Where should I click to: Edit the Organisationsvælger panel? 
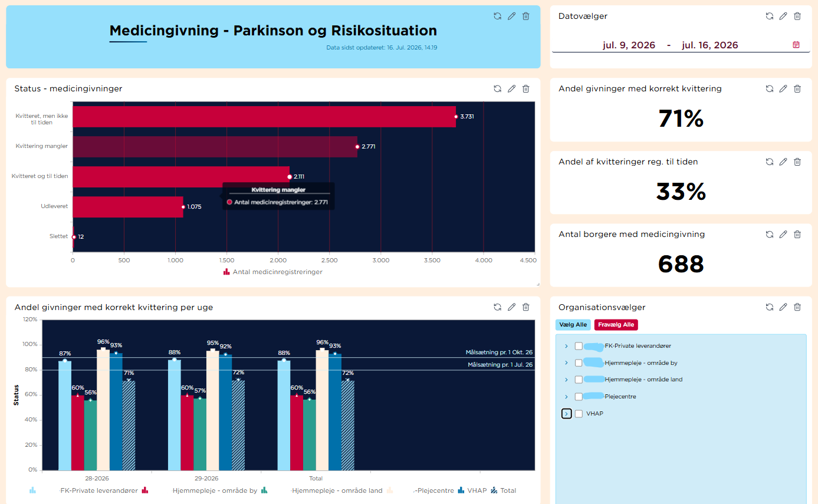[x=783, y=307]
